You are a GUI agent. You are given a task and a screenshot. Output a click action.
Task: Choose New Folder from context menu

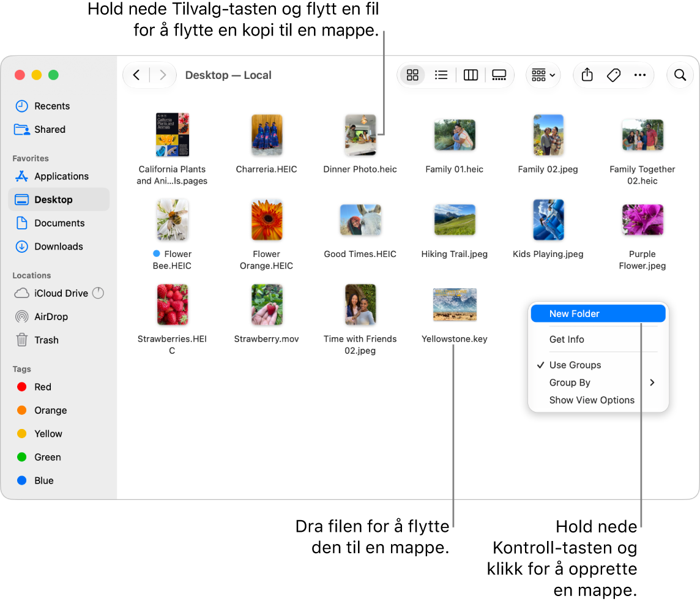coord(598,313)
